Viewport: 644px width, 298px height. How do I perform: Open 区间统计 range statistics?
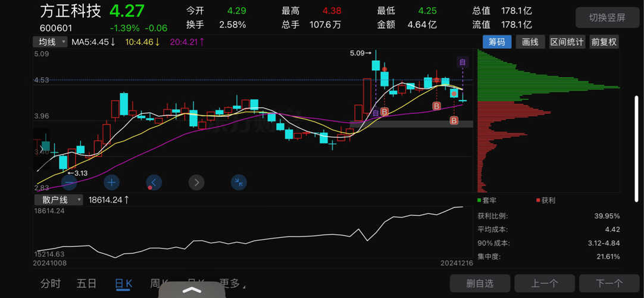(x=567, y=42)
